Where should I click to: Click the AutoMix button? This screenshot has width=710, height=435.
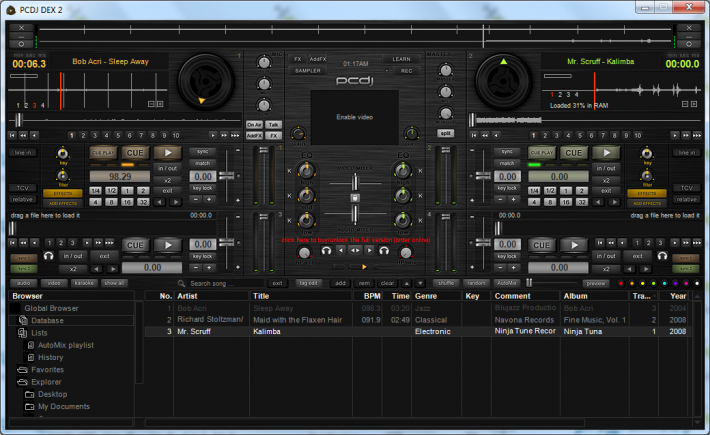coord(507,283)
